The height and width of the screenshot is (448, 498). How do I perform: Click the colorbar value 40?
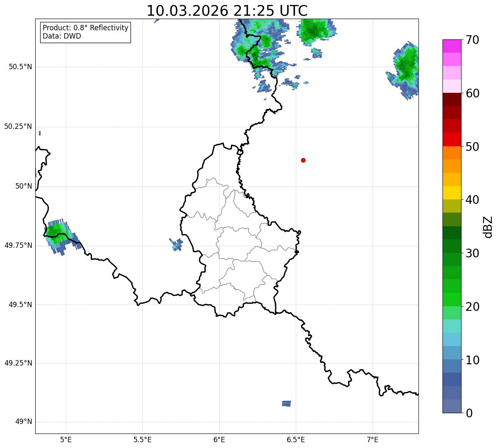(x=472, y=200)
